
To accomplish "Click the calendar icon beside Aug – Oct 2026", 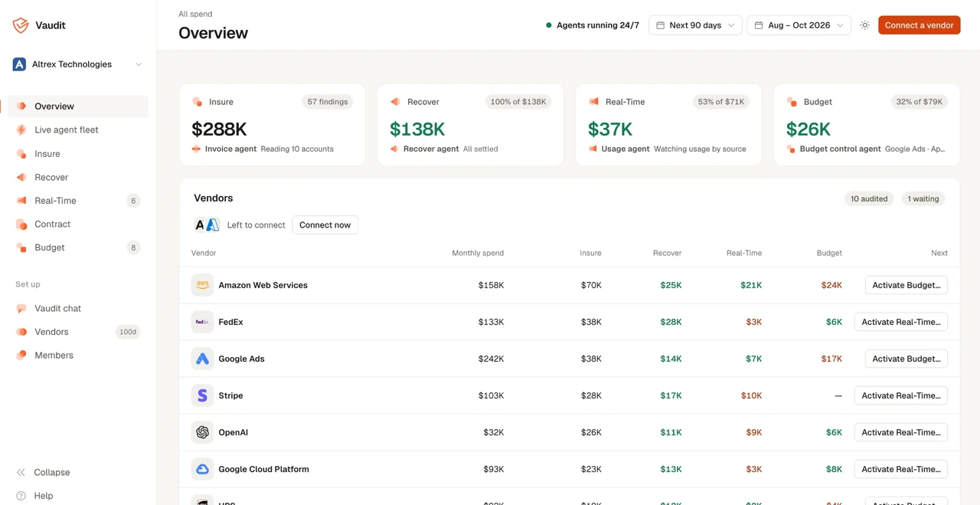I will point(759,25).
